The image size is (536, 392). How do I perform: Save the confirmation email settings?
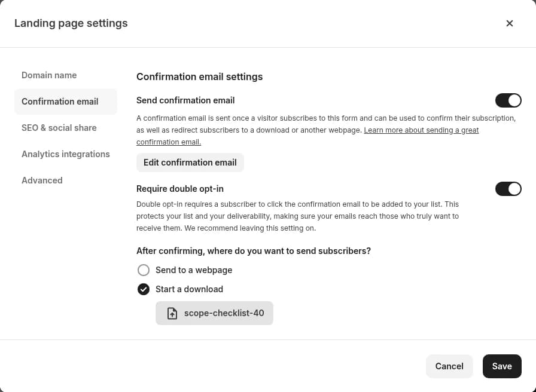502,366
